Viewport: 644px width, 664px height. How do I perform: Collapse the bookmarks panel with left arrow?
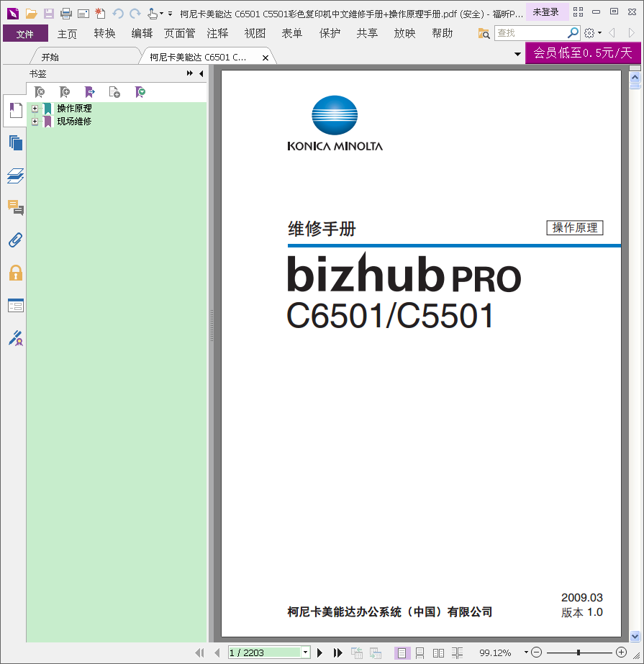tap(201, 73)
